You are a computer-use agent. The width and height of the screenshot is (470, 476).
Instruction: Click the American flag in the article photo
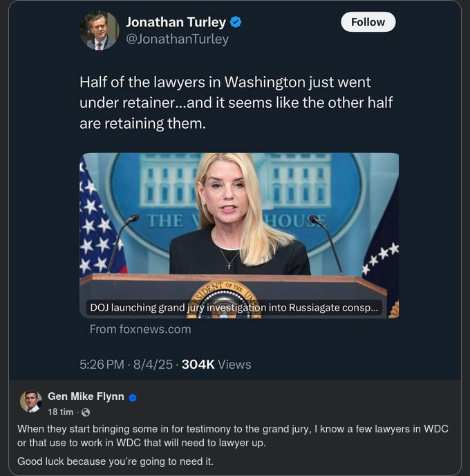(x=101, y=221)
